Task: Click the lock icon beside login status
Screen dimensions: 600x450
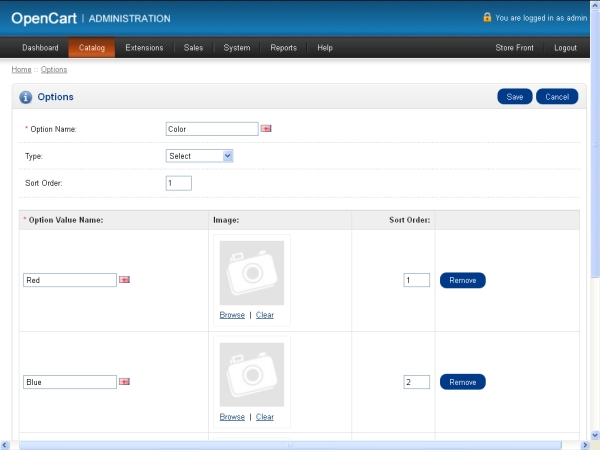Action: pos(487,17)
